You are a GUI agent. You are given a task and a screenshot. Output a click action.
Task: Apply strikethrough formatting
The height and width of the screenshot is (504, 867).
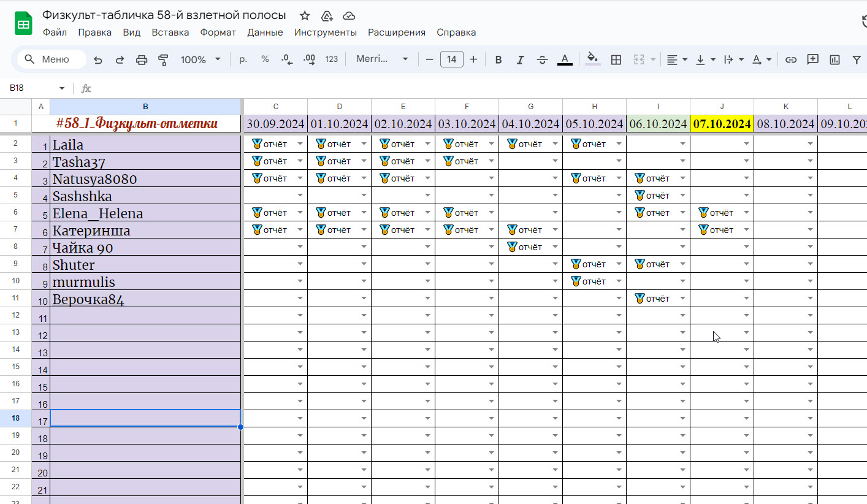542,59
